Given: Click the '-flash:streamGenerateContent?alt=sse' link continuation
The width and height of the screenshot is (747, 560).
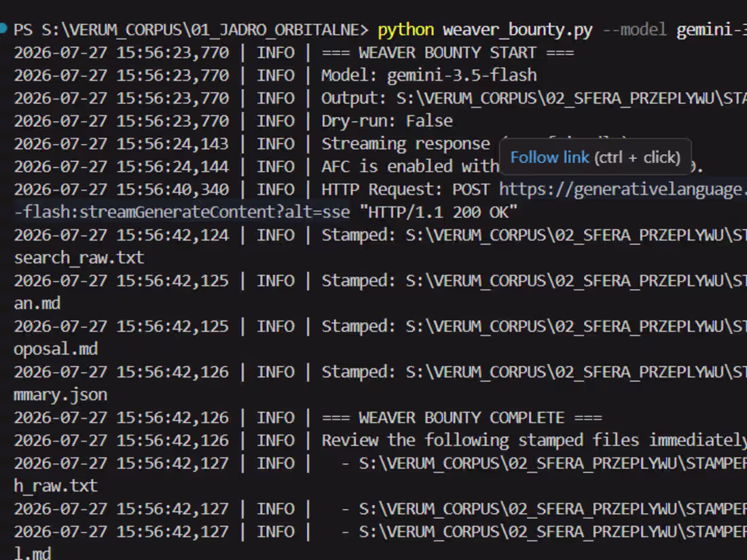Looking at the screenshot, I should pos(182,212).
